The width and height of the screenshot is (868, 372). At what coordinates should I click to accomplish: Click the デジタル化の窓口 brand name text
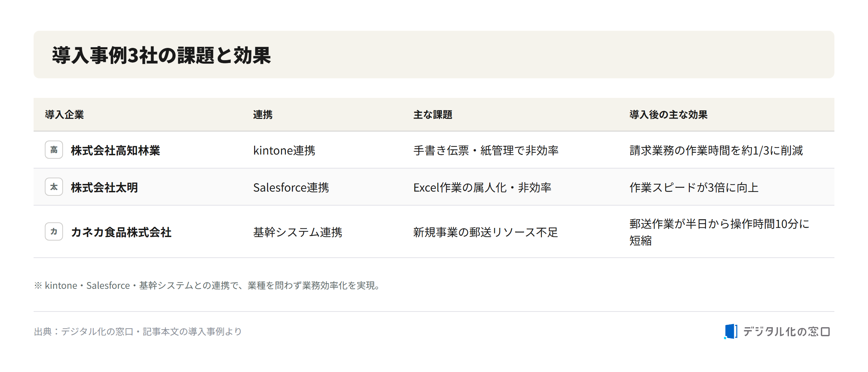click(x=786, y=331)
